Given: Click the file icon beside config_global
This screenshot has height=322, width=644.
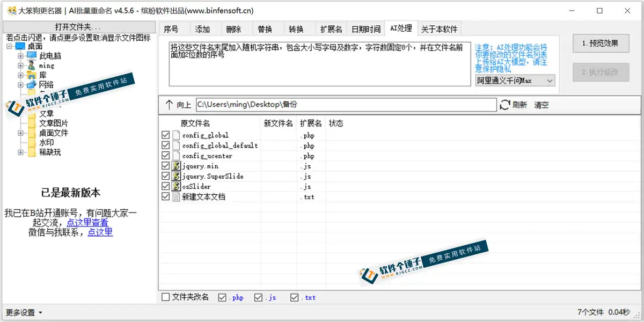Looking at the screenshot, I should click(x=177, y=135).
